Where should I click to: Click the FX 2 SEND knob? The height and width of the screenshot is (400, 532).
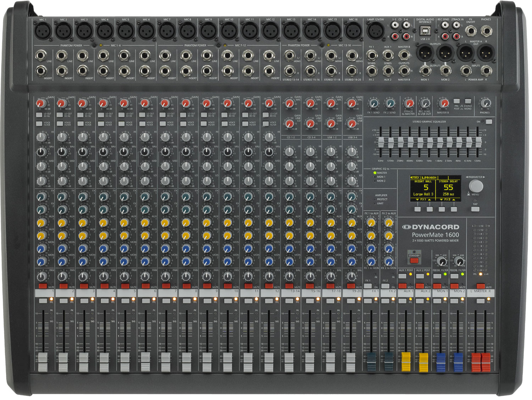pos(390,104)
